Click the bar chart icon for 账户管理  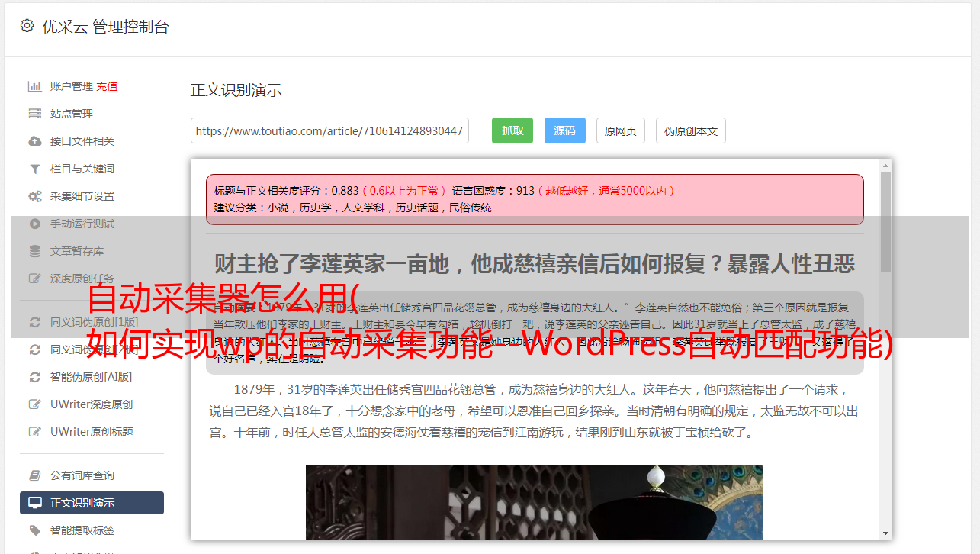[35, 86]
